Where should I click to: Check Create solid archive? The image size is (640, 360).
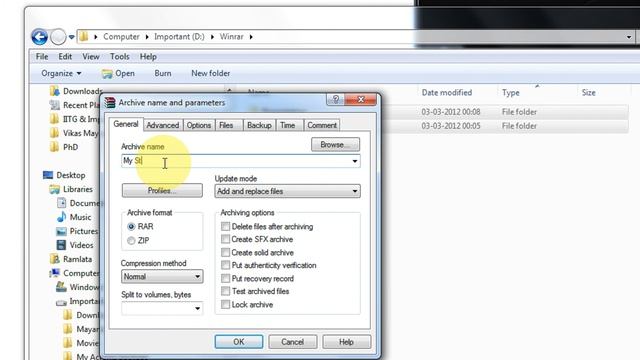click(x=225, y=252)
